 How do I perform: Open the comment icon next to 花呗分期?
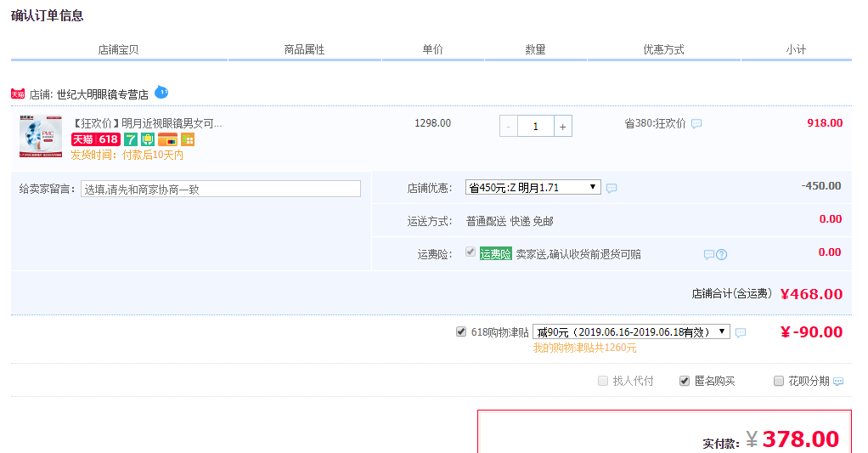click(x=838, y=382)
